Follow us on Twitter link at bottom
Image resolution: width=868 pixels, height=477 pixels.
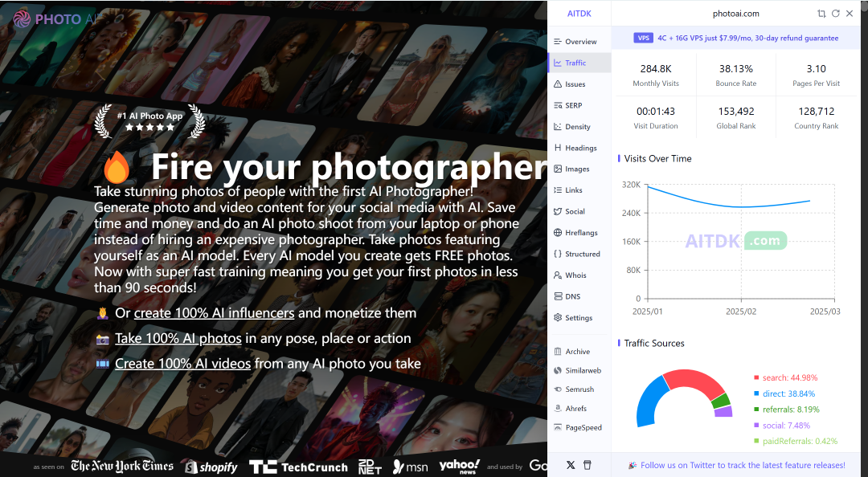(x=743, y=466)
